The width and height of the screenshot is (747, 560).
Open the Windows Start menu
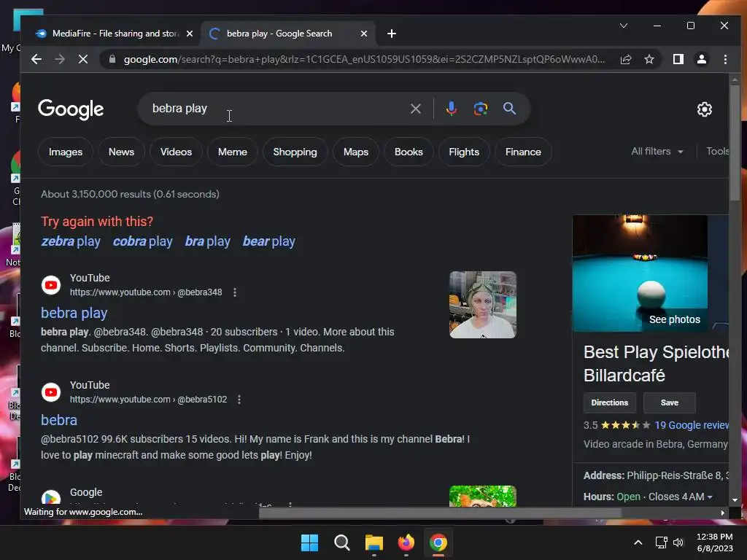tap(309, 542)
